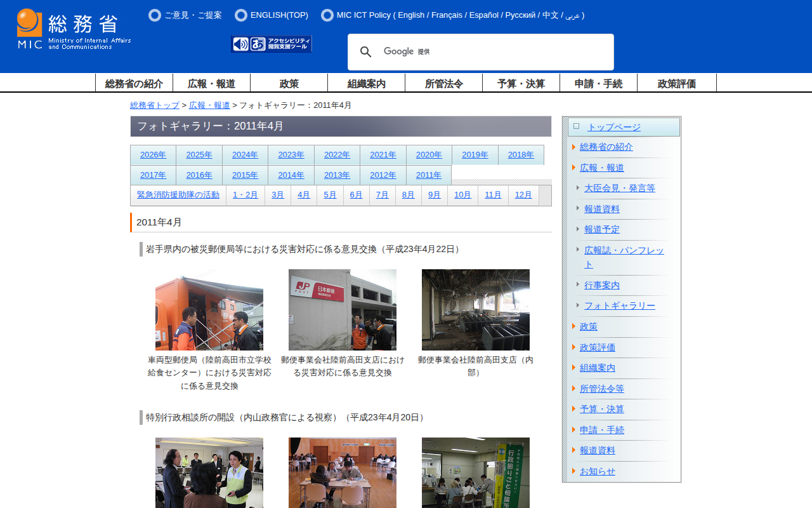Select the 2023年 year tab
This screenshot has width=812, height=508.
tap(291, 155)
